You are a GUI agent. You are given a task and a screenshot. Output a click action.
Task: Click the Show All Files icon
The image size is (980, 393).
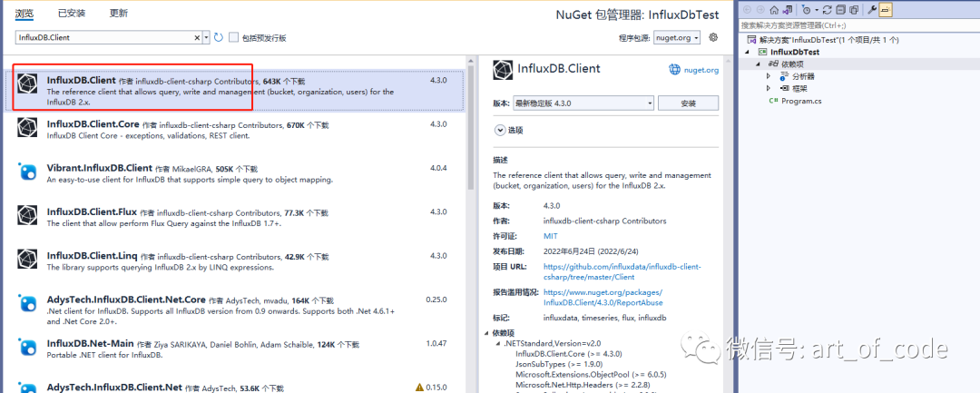click(854, 10)
